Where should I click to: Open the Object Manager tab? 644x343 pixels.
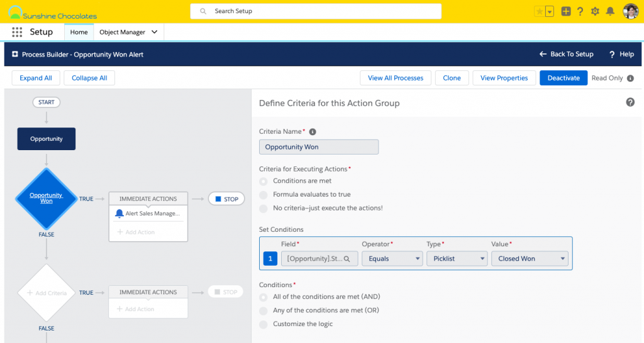coord(123,32)
